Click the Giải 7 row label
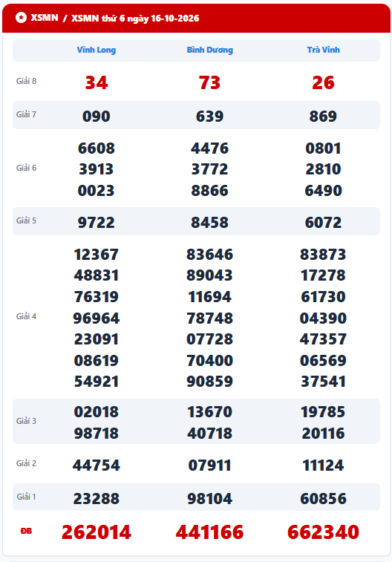The width and height of the screenshot is (392, 562). click(26, 114)
